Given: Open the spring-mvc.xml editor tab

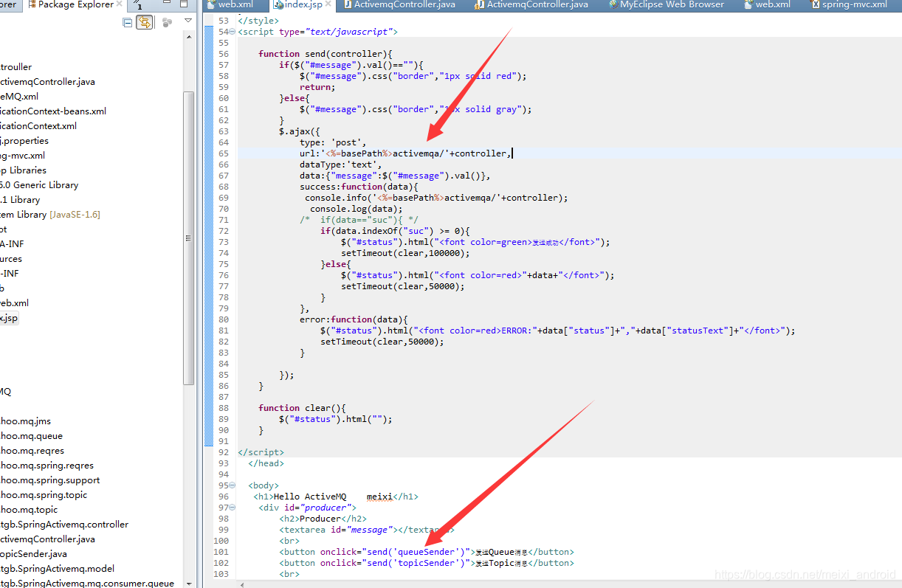Looking at the screenshot, I should pos(849,4).
